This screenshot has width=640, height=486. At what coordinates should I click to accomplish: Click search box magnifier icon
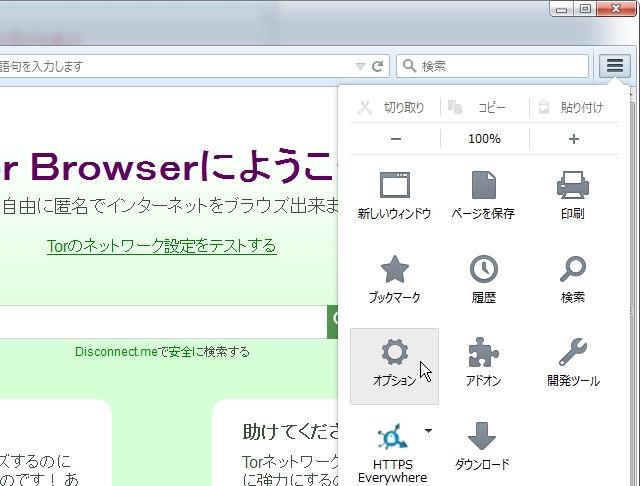pos(409,66)
